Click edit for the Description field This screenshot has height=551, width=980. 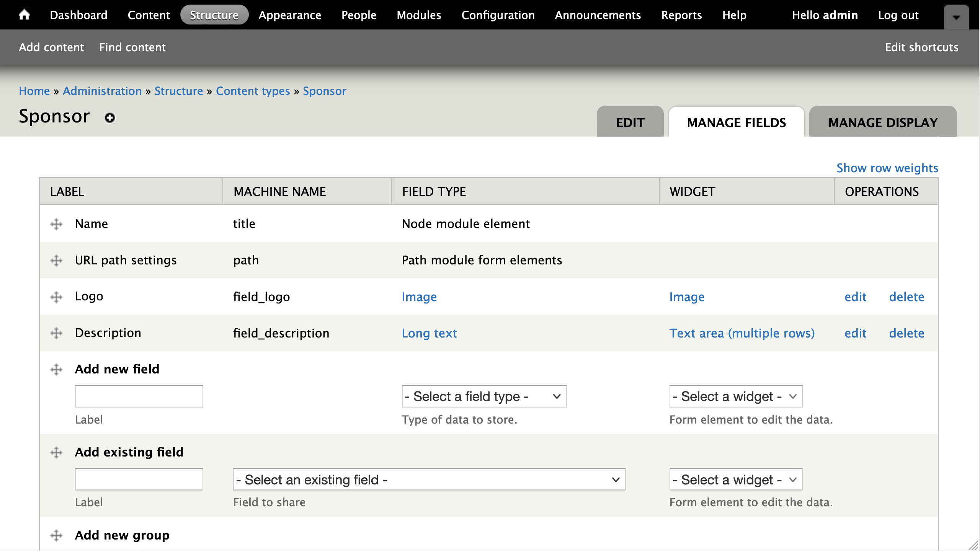pos(855,333)
